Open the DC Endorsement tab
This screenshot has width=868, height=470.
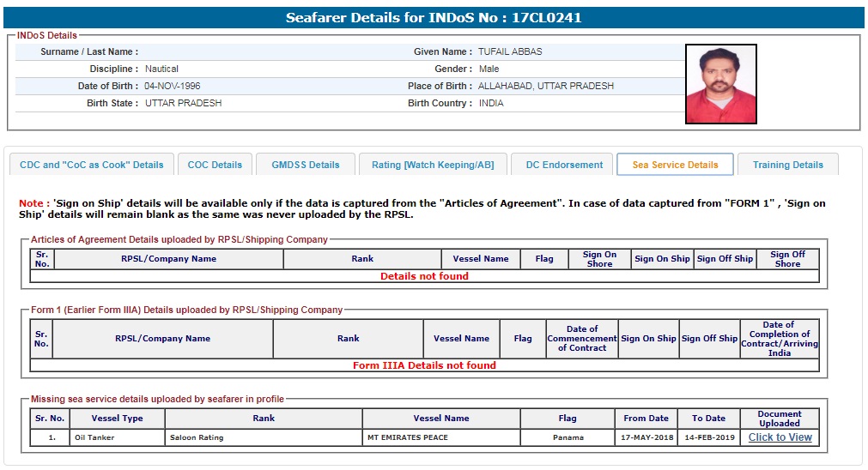tap(564, 165)
